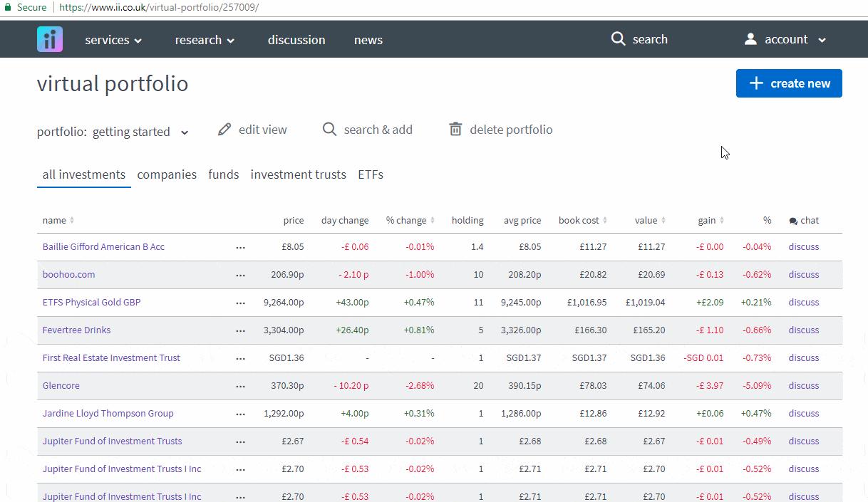Open the three-dot menu for Baillie Gifford American B Acc
This screenshot has height=502, width=868.
(240, 248)
